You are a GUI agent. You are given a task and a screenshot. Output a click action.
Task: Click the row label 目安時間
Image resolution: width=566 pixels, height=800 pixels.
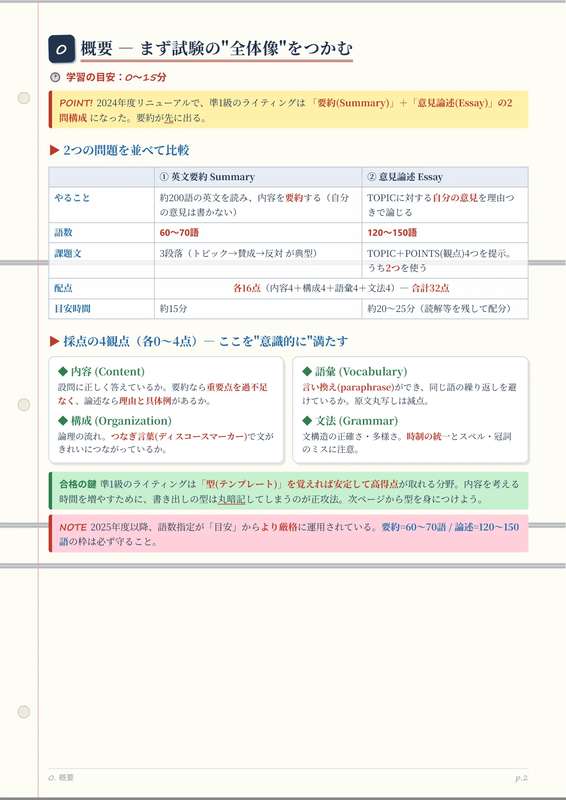[x=72, y=309]
